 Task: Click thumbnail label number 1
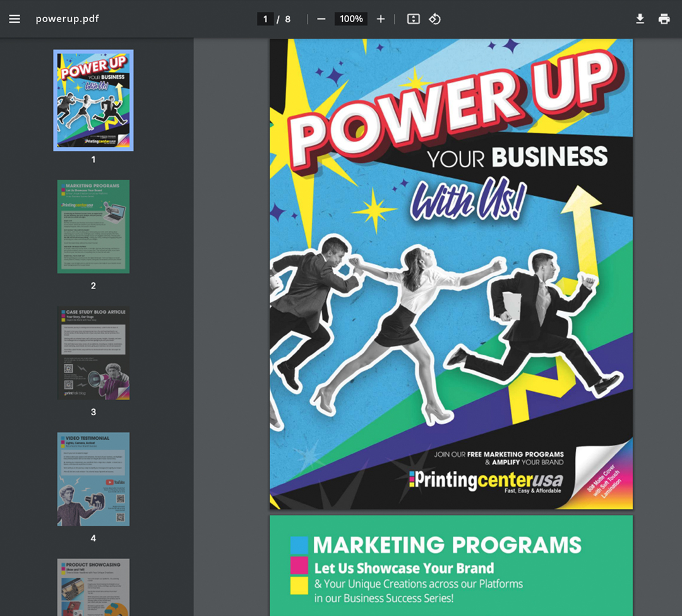point(93,160)
